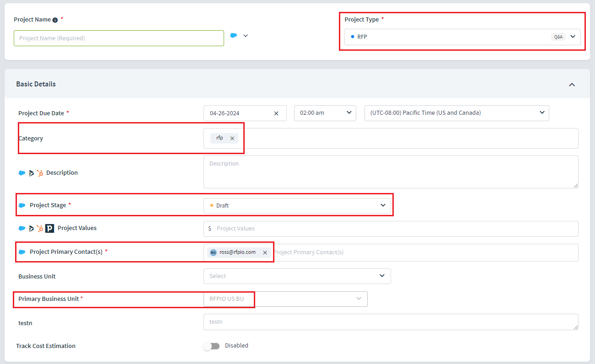Click the Q&A badge in Project Type
The width and height of the screenshot is (595, 364).
pyautogui.click(x=558, y=37)
